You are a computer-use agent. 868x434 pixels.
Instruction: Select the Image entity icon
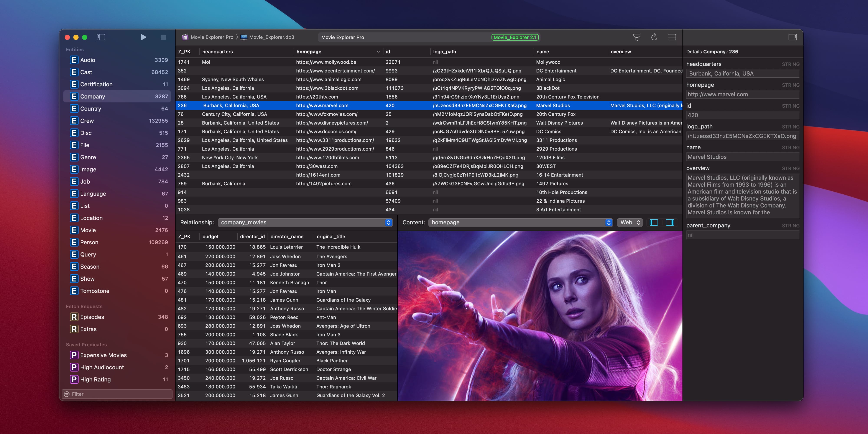[74, 169]
